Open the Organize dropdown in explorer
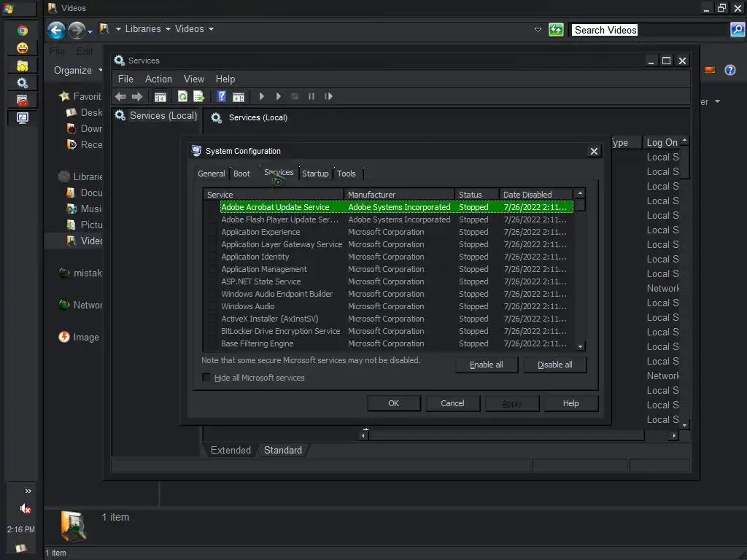747x560 pixels. pos(77,71)
